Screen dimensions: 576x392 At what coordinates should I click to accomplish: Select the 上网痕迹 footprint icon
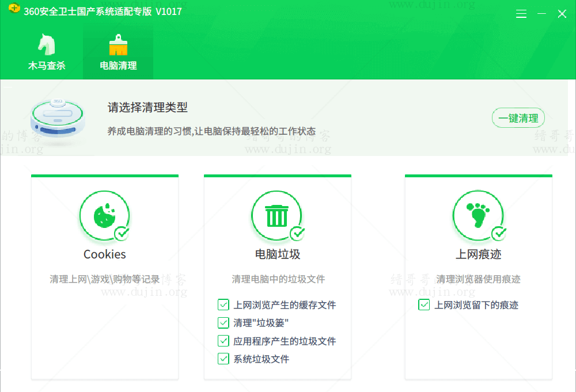click(478, 215)
